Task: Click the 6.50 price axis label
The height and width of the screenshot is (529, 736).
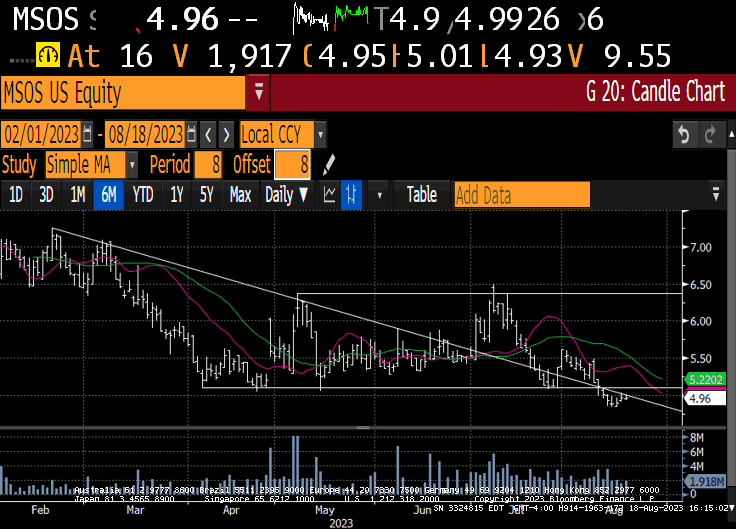Action: coord(701,285)
